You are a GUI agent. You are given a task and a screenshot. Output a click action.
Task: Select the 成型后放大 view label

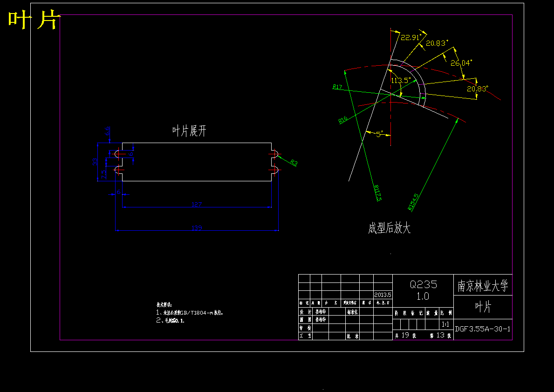pyautogui.click(x=389, y=228)
